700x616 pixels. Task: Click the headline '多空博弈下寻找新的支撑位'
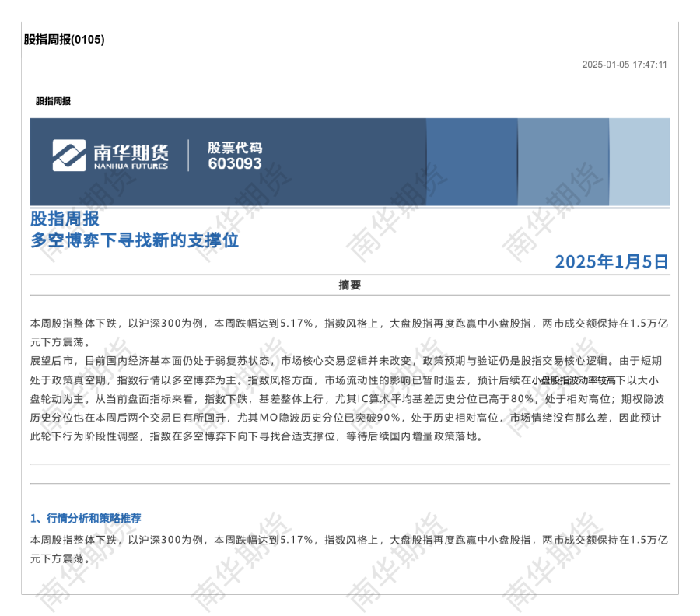pyautogui.click(x=135, y=240)
